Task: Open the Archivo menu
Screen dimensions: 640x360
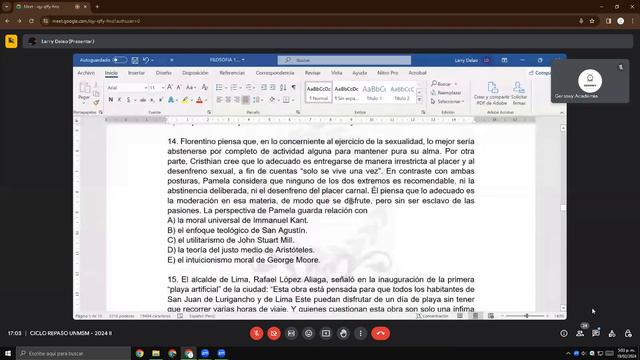Action: click(86, 73)
